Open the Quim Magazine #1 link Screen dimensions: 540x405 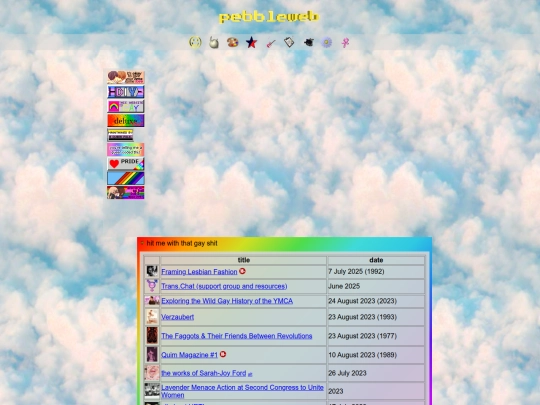[189, 355]
